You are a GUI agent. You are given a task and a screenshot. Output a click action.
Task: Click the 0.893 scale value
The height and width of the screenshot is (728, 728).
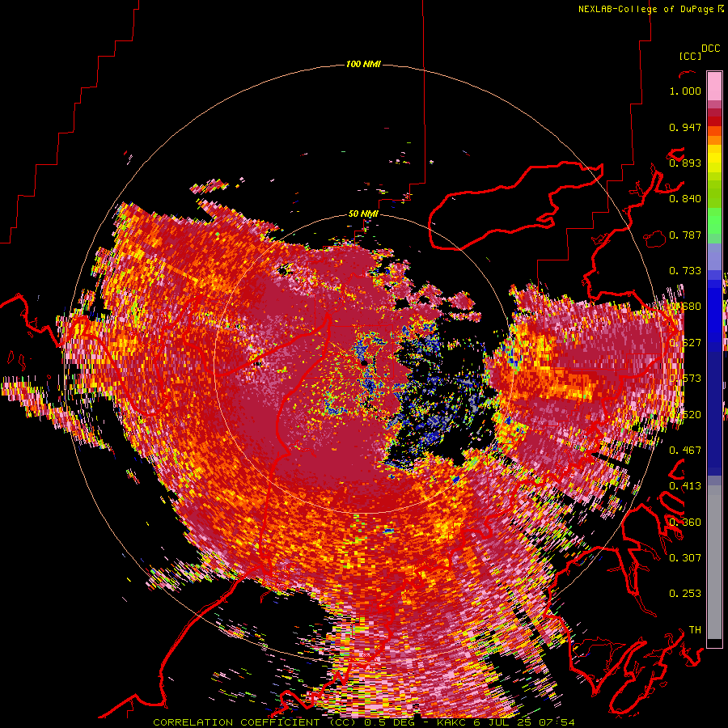pyautogui.click(x=685, y=163)
